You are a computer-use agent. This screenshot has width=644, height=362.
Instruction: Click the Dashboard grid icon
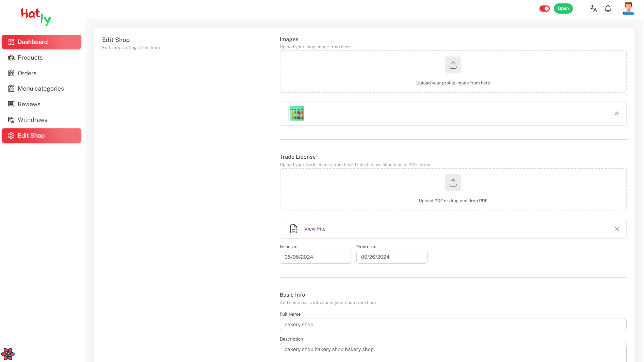[x=11, y=42]
